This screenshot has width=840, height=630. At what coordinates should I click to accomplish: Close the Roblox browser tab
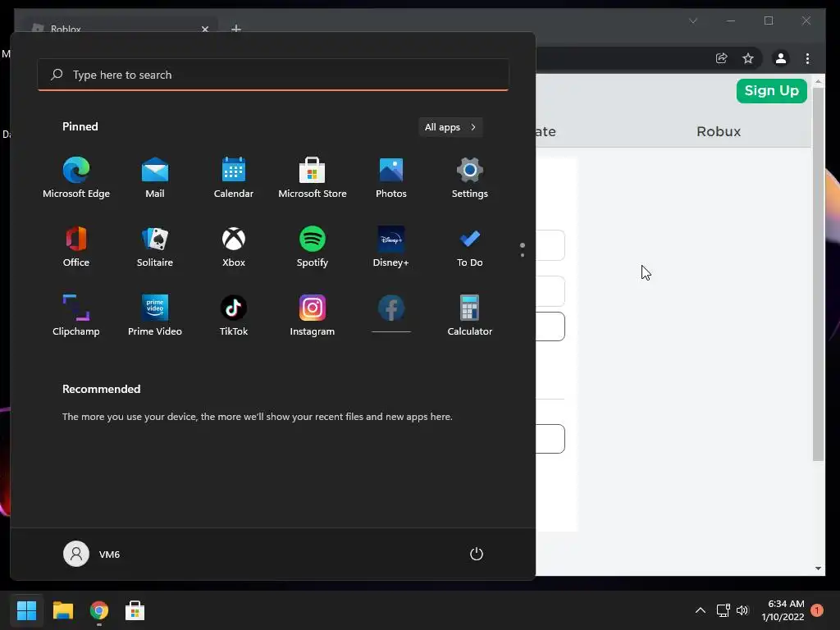(x=204, y=29)
